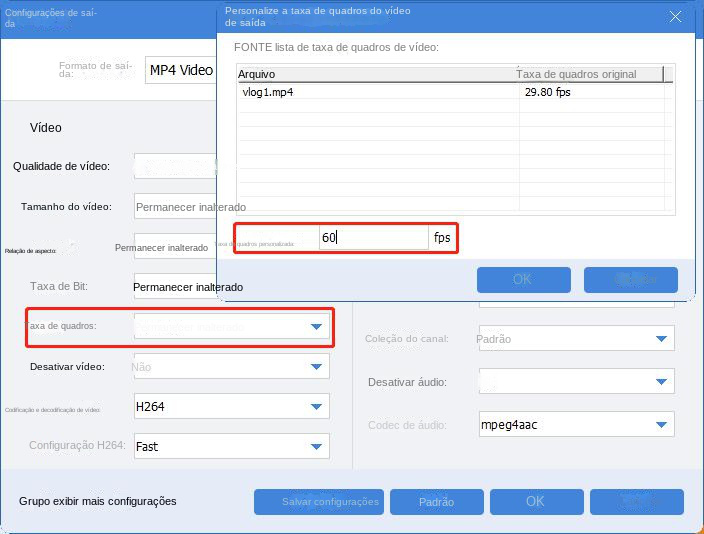Select the vlog1.mp4 file row
This screenshot has height=534, width=704.
454,92
